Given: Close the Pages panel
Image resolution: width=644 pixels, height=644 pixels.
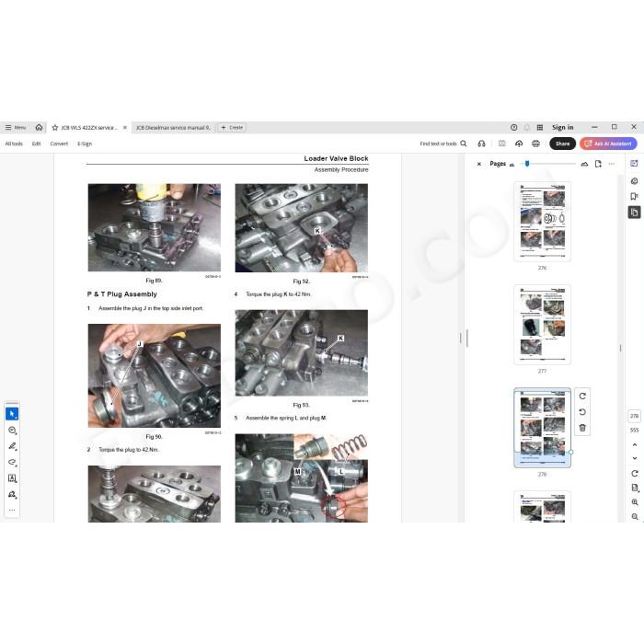Looking at the screenshot, I should 479,164.
